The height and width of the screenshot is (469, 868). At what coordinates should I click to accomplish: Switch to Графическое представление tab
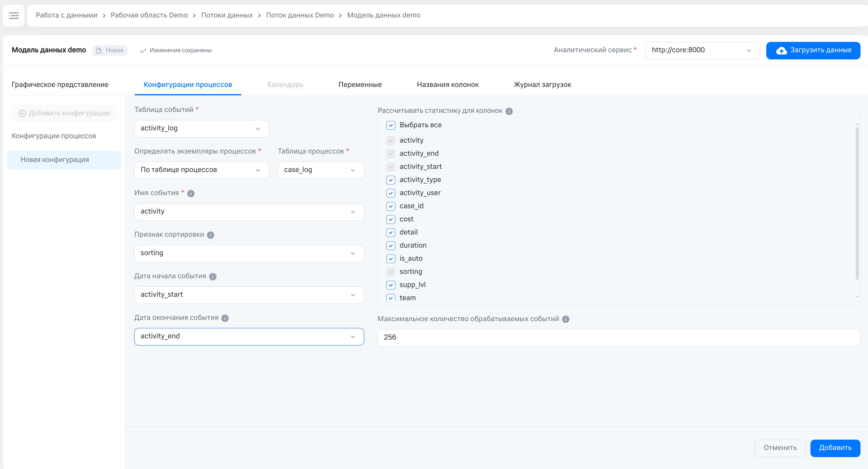point(60,84)
